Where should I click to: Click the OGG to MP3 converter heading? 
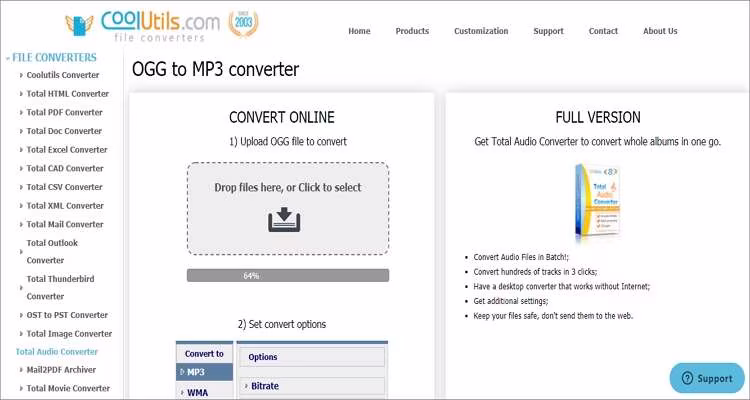215,69
